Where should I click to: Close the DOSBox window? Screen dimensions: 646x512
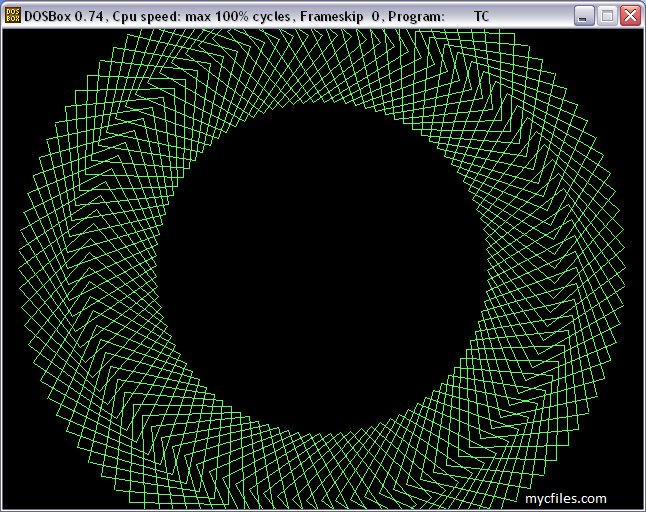click(630, 16)
